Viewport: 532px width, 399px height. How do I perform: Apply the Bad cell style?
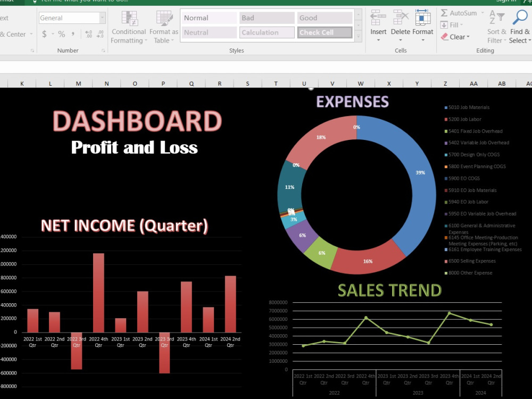click(x=267, y=18)
